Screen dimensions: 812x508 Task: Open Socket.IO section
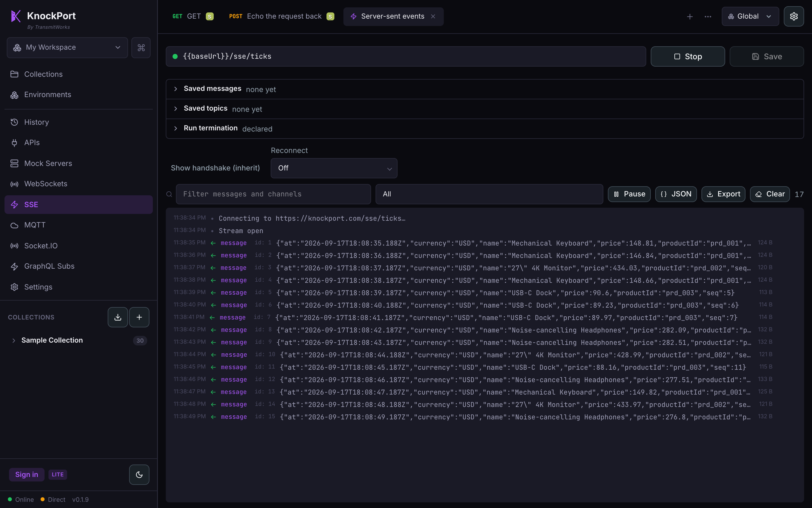tap(78, 246)
